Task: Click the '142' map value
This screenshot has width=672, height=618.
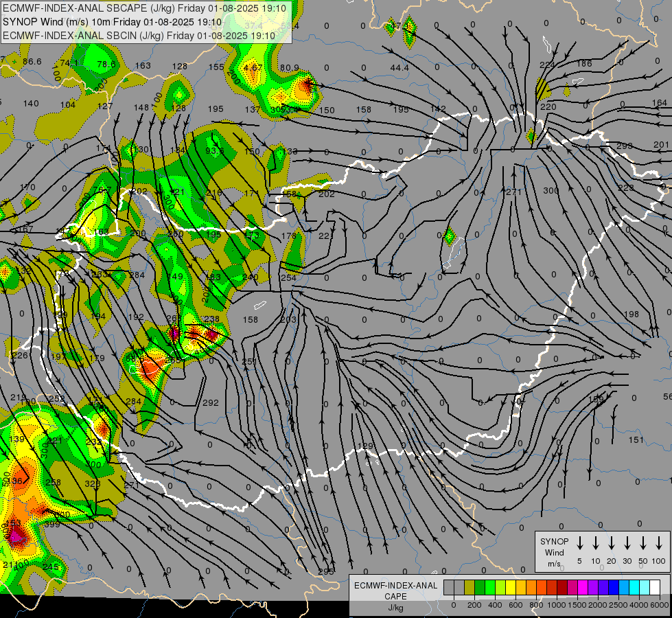Action: click(x=438, y=109)
